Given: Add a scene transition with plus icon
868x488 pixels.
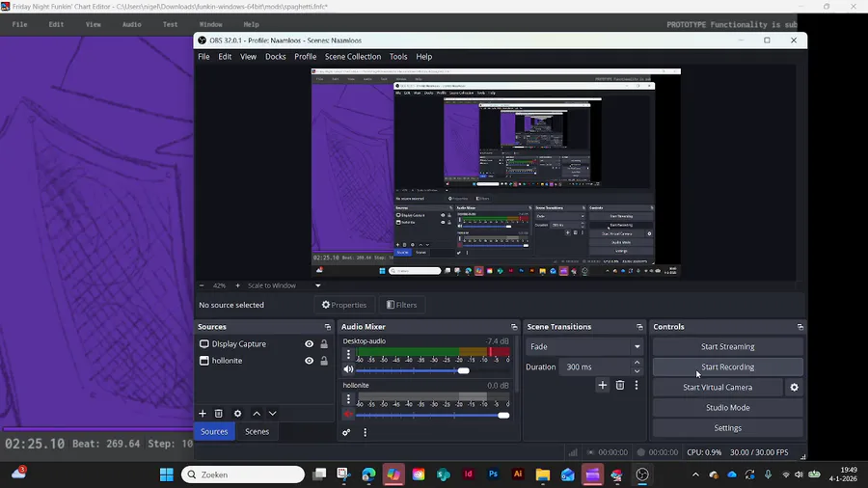Looking at the screenshot, I should [x=602, y=385].
